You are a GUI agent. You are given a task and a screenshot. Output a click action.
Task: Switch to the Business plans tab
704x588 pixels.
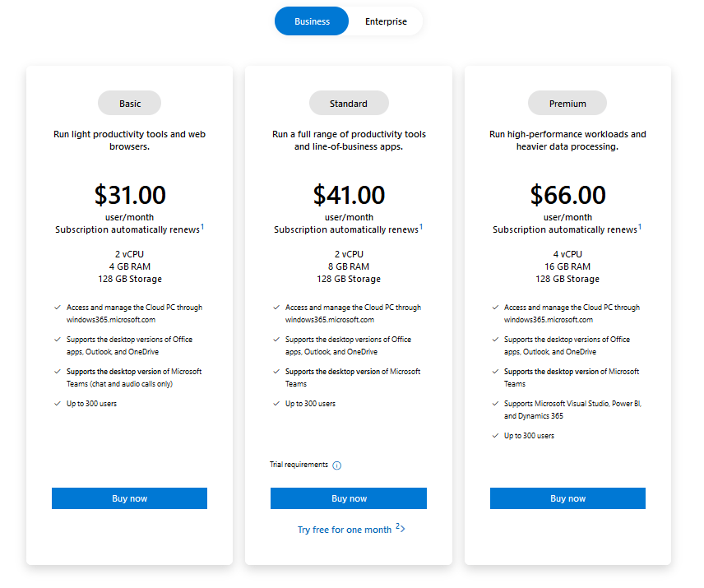[x=312, y=21]
